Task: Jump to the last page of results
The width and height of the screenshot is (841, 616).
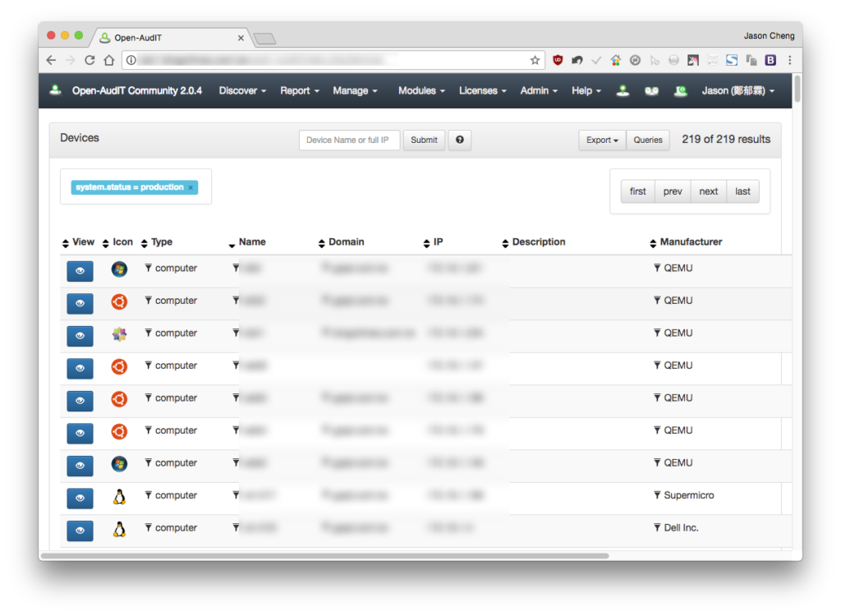Action: tap(742, 191)
